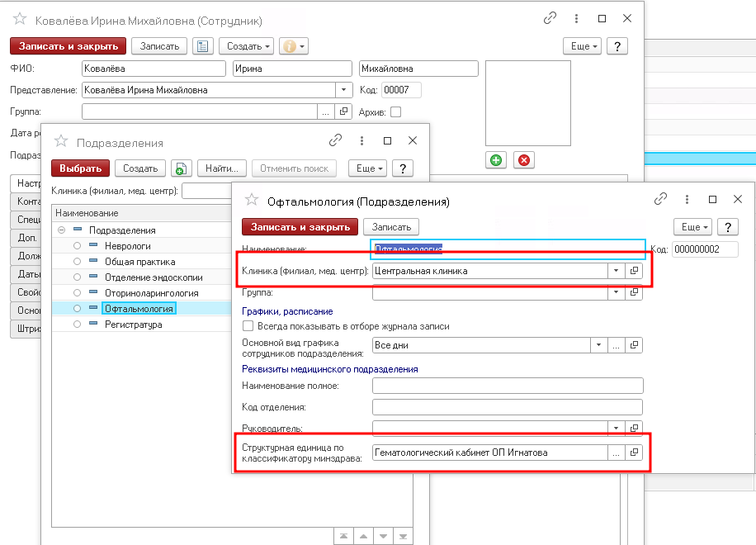Click the Наименование column header
Screen dimensions: 756x545
point(142,213)
